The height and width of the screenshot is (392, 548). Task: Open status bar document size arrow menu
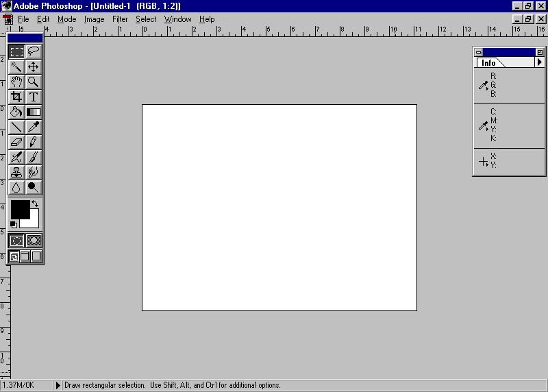pos(58,385)
